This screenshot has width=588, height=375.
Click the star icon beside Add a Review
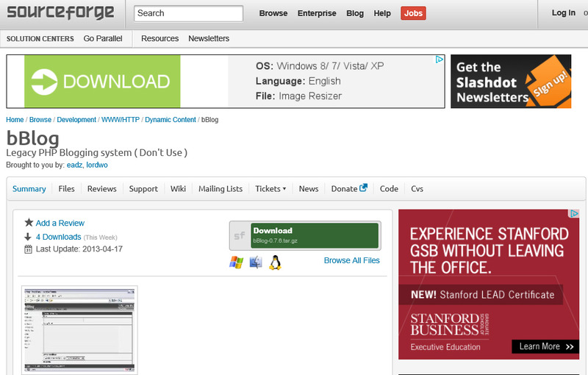(29, 223)
